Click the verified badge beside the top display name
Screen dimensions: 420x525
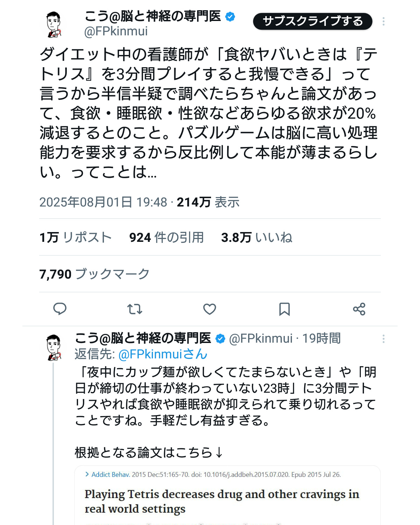click(230, 16)
